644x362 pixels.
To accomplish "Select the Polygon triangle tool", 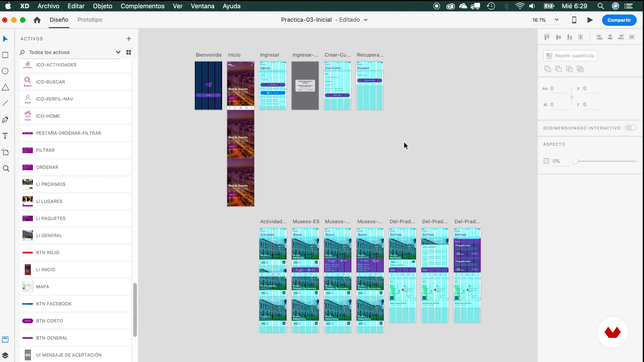I will (x=5, y=87).
